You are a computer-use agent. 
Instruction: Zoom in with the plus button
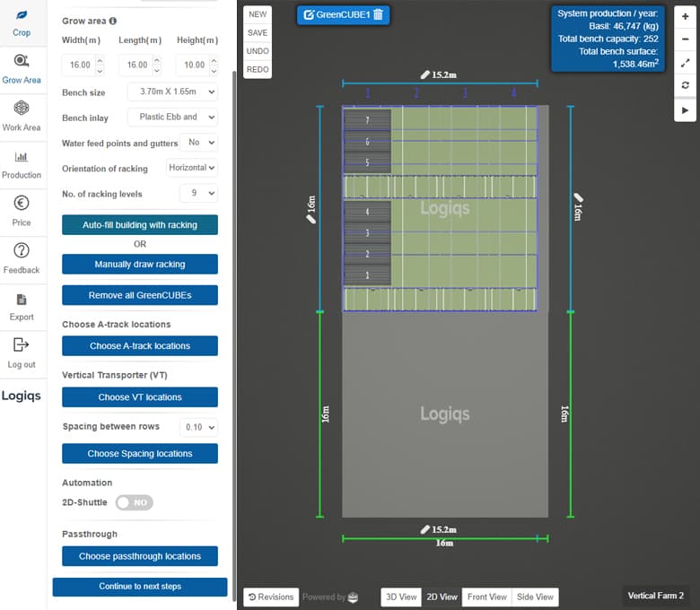pyautogui.click(x=686, y=16)
